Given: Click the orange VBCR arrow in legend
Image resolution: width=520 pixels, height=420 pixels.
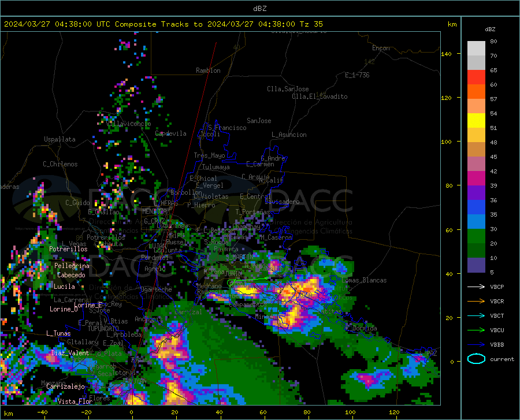Looking at the screenshot, I should (x=476, y=302).
